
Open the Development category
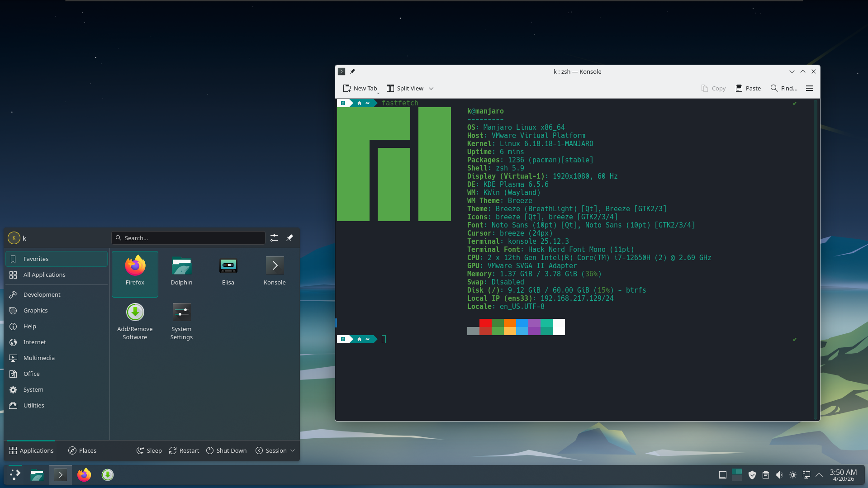pyautogui.click(x=57, y=294)
